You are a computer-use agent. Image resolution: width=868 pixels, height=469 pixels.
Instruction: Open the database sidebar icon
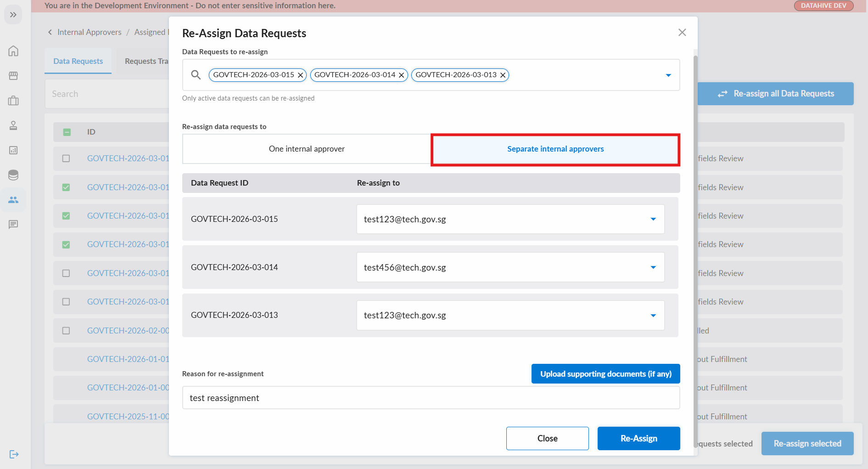point(13,175)
